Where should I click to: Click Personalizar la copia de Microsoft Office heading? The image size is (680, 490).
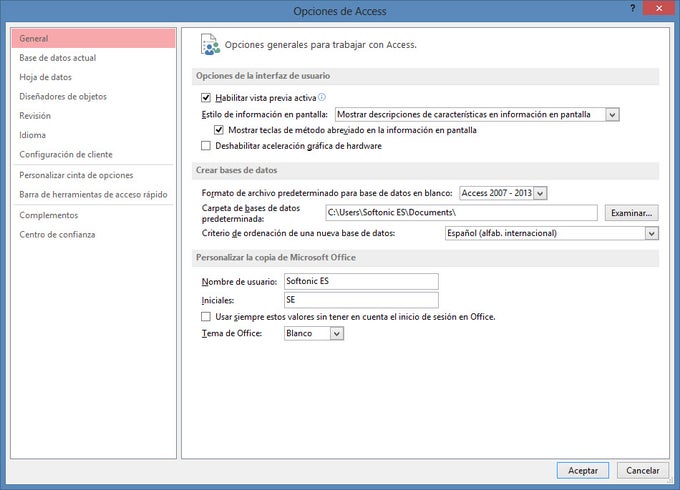pos(276,258)
